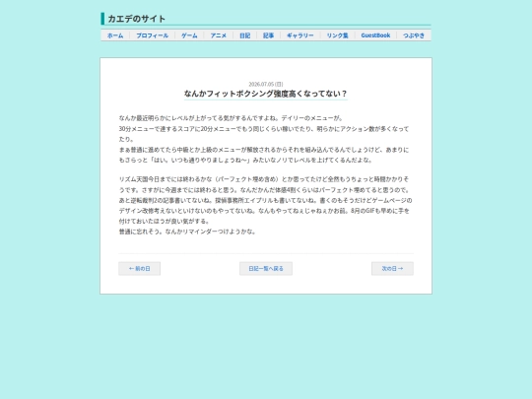Go to the リンク集 page
The image size is (532, 399).
click(x=337, y=35)
